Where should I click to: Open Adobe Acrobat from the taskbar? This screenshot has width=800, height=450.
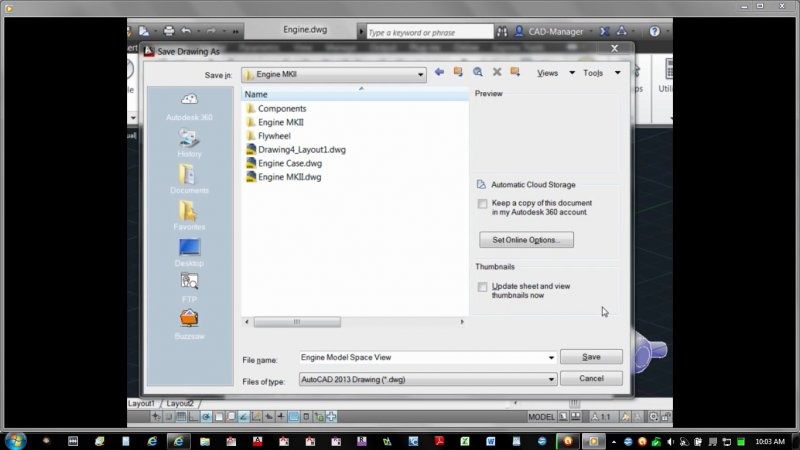[439, 441]
